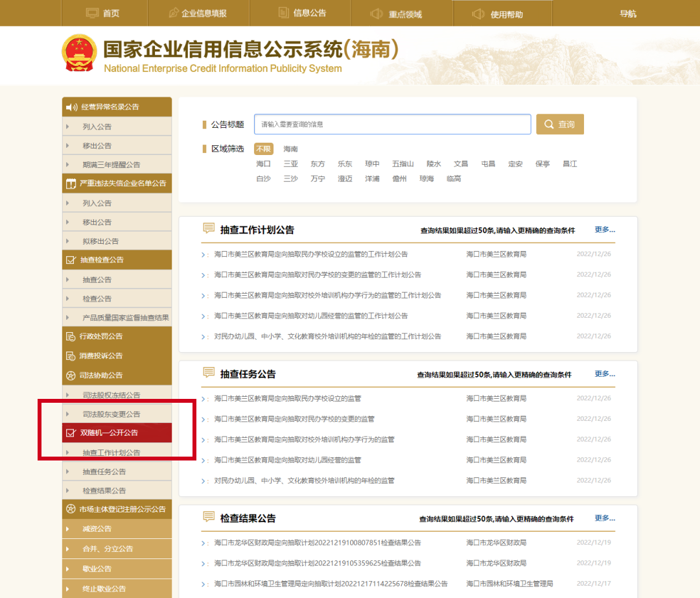
Task: Open 歇业公告 sidebar item
Action: (117, 569)
